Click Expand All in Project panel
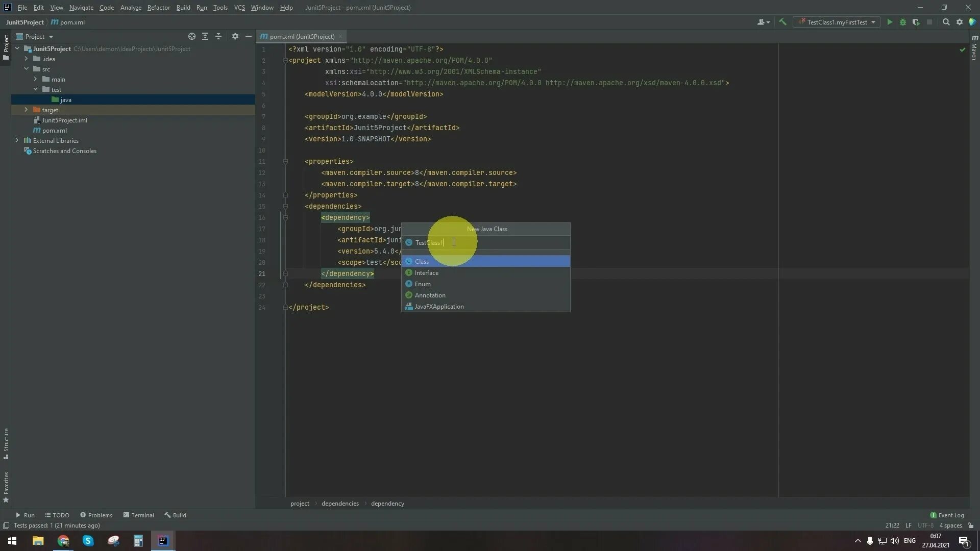Viewport: 980px width, 551px height. (x=205, y=36)
